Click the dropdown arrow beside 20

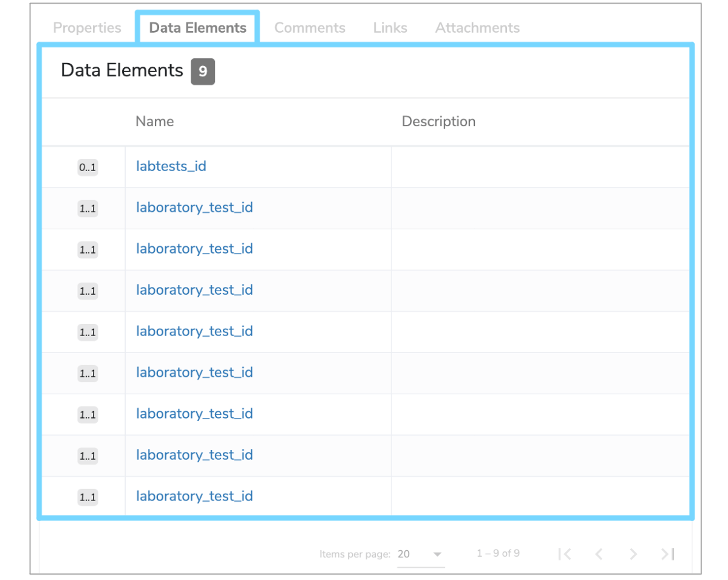click(437, 554)
